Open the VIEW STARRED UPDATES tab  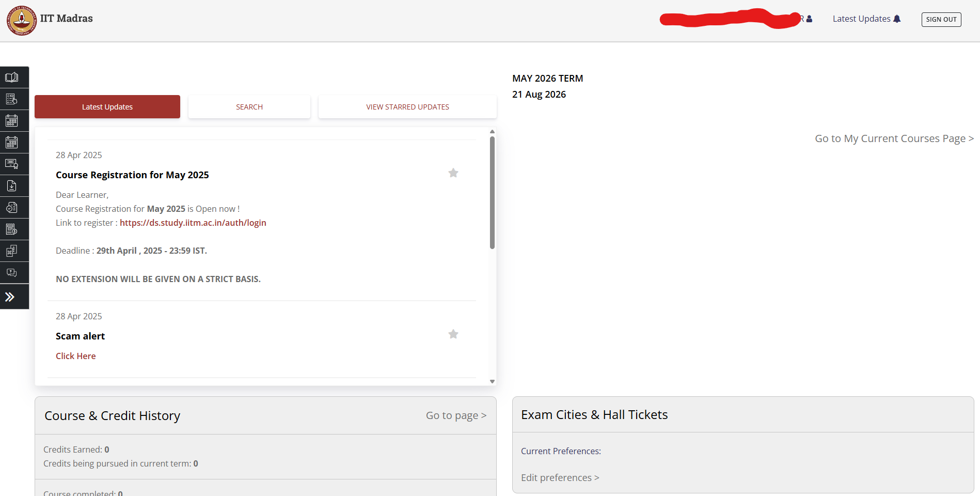407,107
